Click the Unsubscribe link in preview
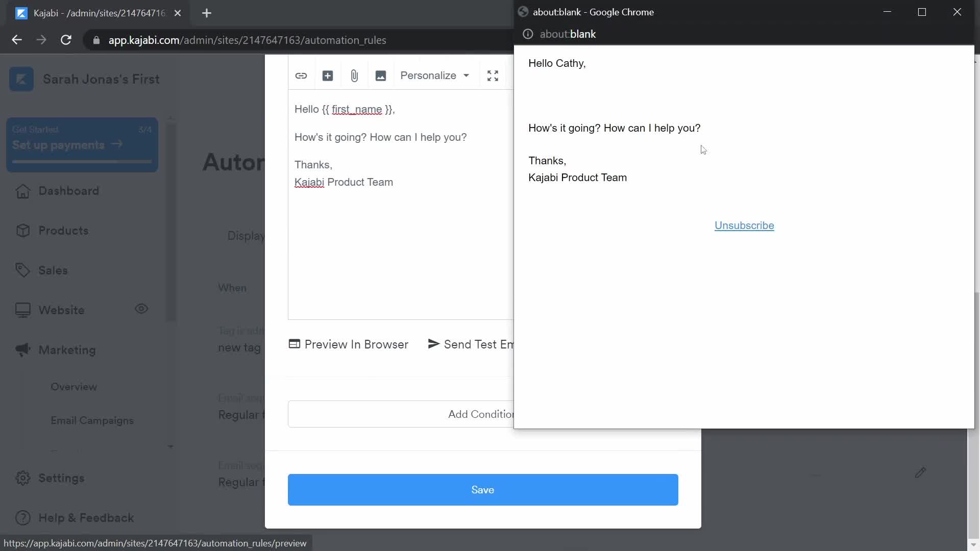 click(x=744, y=226)
